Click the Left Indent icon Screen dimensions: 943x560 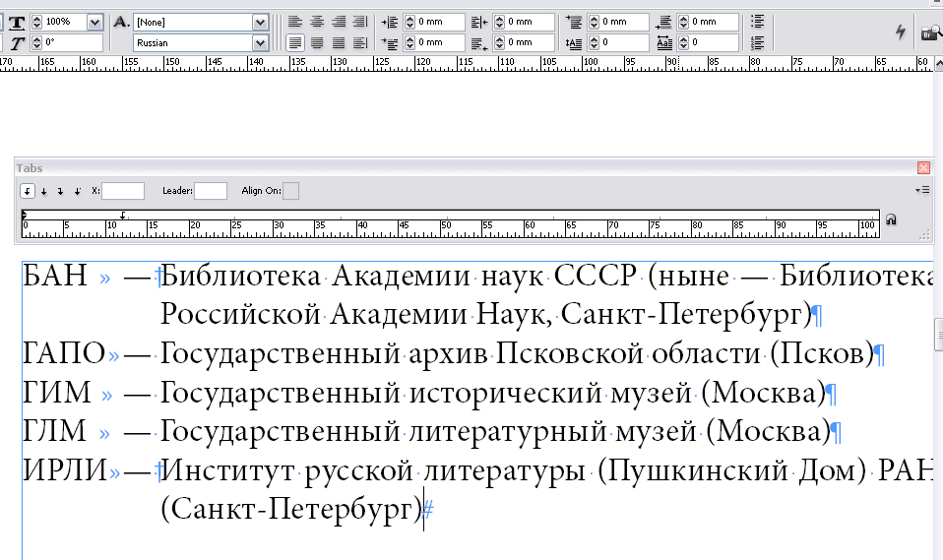point(390,23)
